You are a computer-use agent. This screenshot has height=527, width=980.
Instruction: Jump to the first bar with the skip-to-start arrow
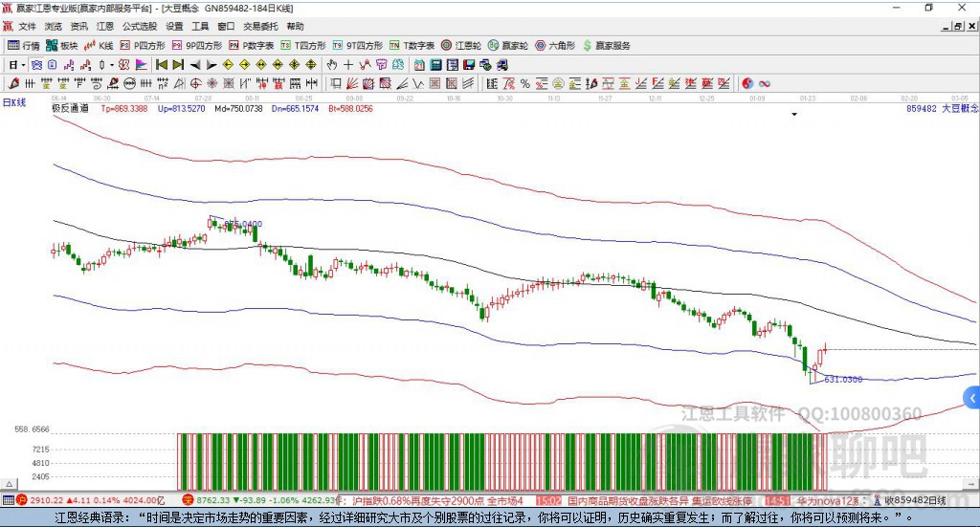pos(161,64)
